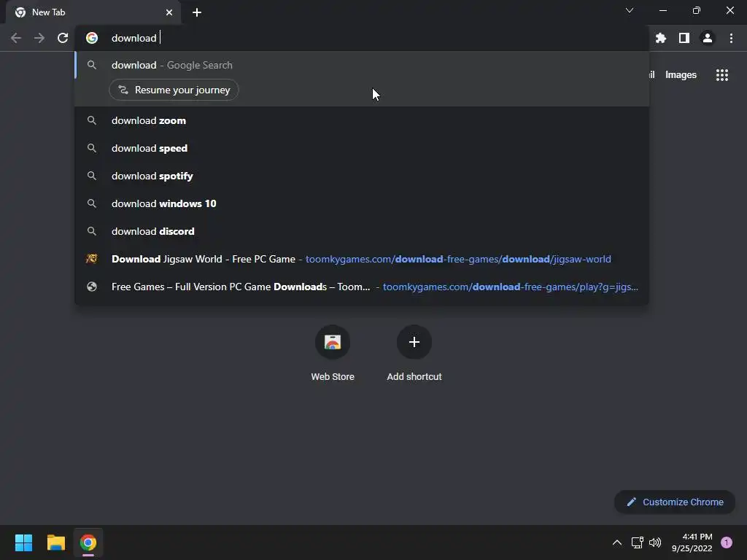Screen dimensions: 747x560
Task: Click the browser forward arrow
Action: (39, 38)
